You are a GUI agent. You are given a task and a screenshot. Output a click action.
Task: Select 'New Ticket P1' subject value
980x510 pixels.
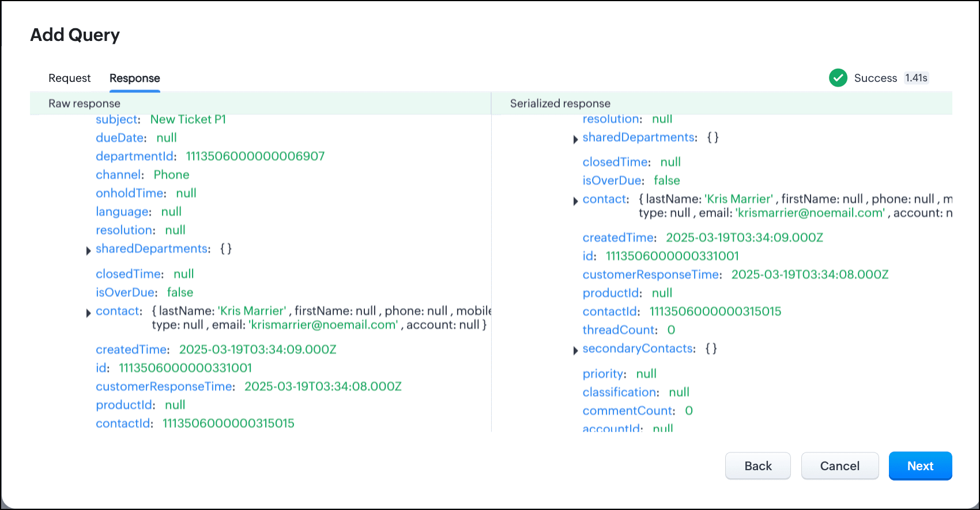(x=188, y=119)
